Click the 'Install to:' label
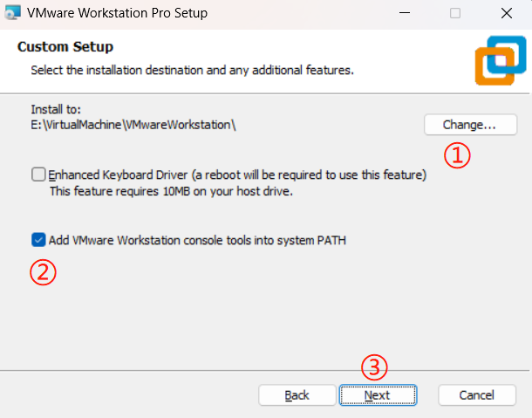The height and width of the screenshot is (418, 532). 56,109
